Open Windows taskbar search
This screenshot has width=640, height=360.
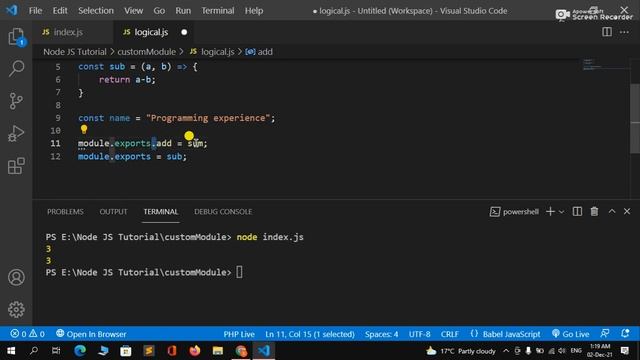pyautogui.click(x=34, y=351)
